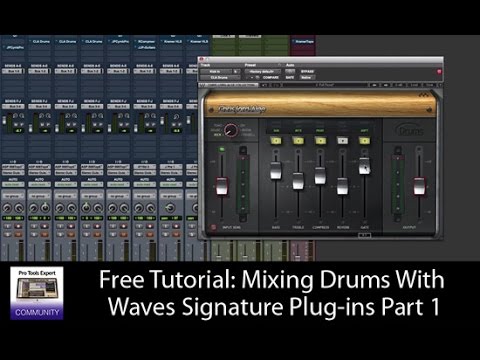This screenshot has height=360, width=480.
Task: Open the first channel's group selector dropdown
Action: coord(13,196)
